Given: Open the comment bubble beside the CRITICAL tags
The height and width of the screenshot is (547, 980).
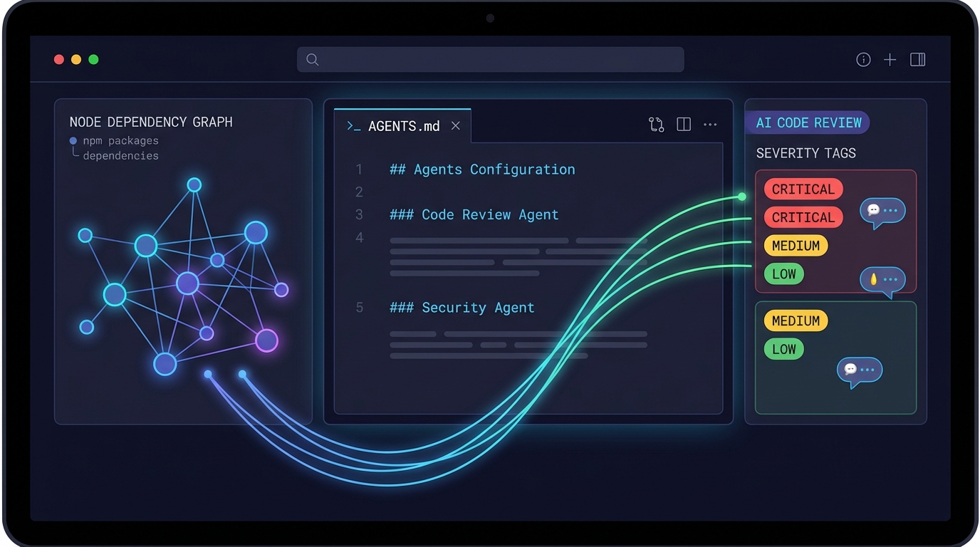Looking at the screenshot, I should [x=882, y=211].
